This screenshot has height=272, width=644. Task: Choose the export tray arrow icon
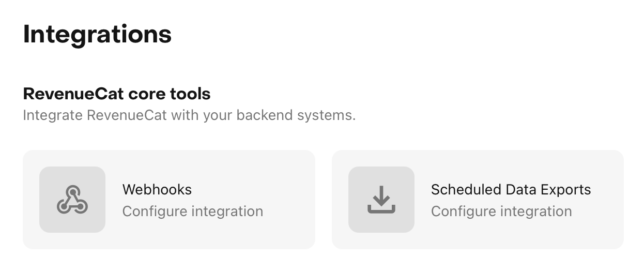pos(381,200)
